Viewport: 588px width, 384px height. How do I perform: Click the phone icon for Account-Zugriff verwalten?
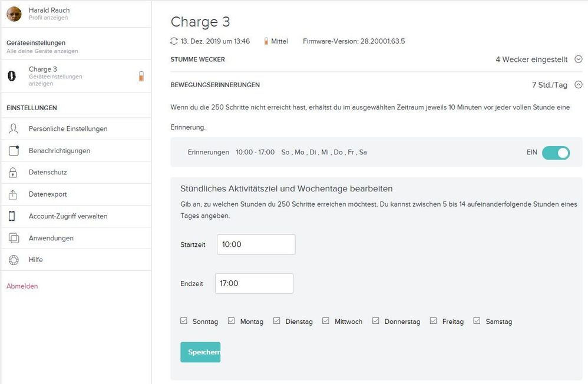(12, 216)
